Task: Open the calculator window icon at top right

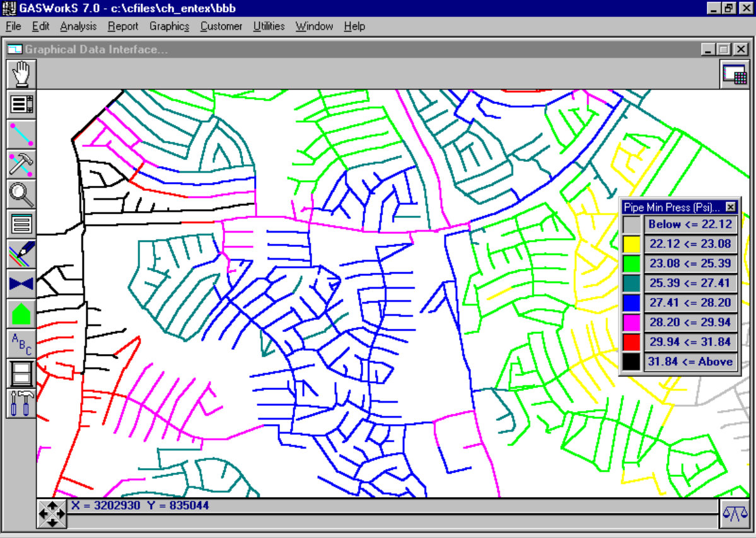Action: pyautogui.click(x=734, y=74)
